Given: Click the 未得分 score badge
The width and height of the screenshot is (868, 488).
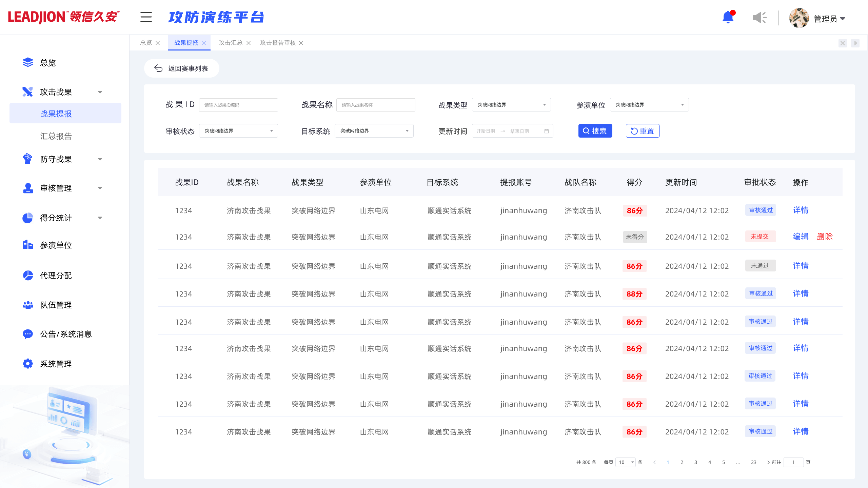Looking at the screenshot, I should 635,237.
